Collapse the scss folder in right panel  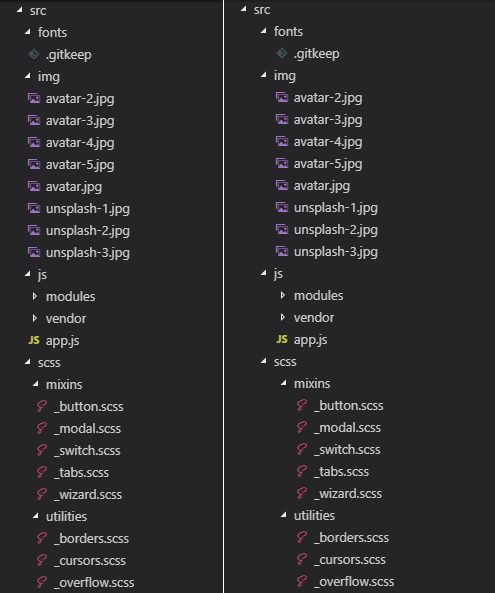[x=264, y=361]
